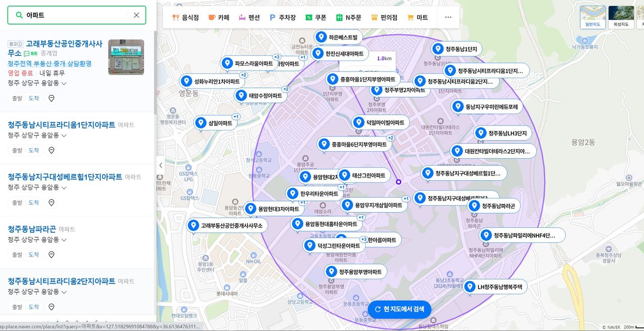Click the 용암현대3차아파트 map marker

click(274, 209)
